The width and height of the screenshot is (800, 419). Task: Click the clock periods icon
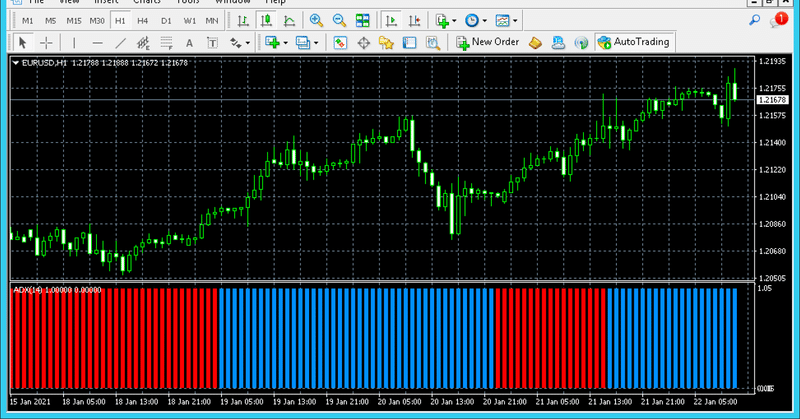[472, 20]
